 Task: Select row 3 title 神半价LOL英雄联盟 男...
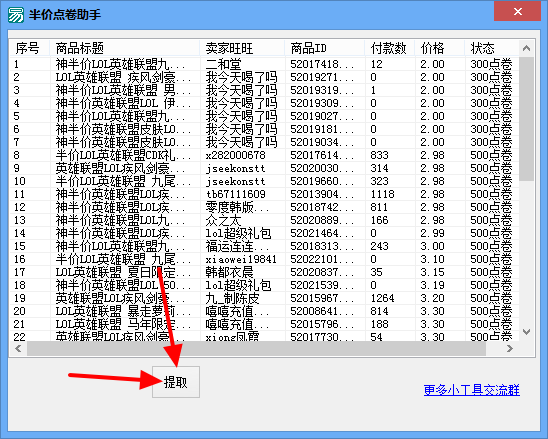click(x=123, y=90)
